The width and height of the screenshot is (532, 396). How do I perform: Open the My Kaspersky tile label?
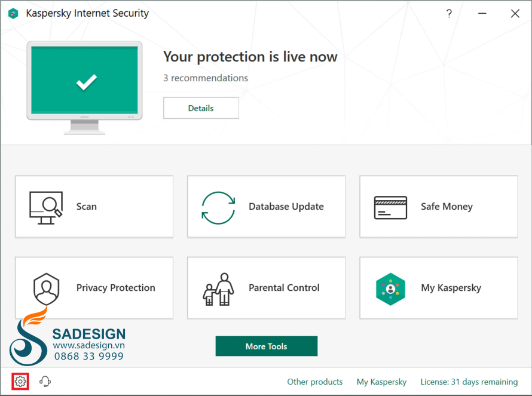pos(451,288)
